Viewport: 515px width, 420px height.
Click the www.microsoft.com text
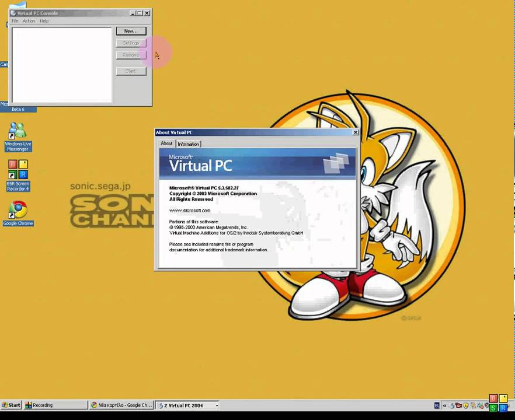tap(190, 211)
